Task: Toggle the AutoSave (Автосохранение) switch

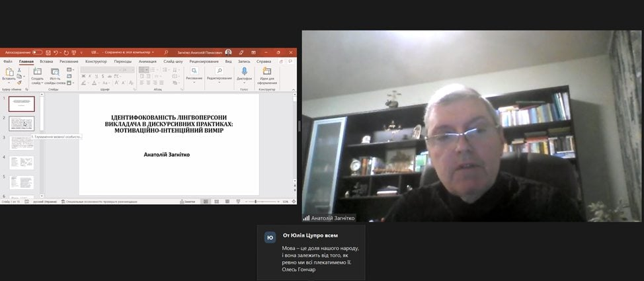Action: [37, 52]
